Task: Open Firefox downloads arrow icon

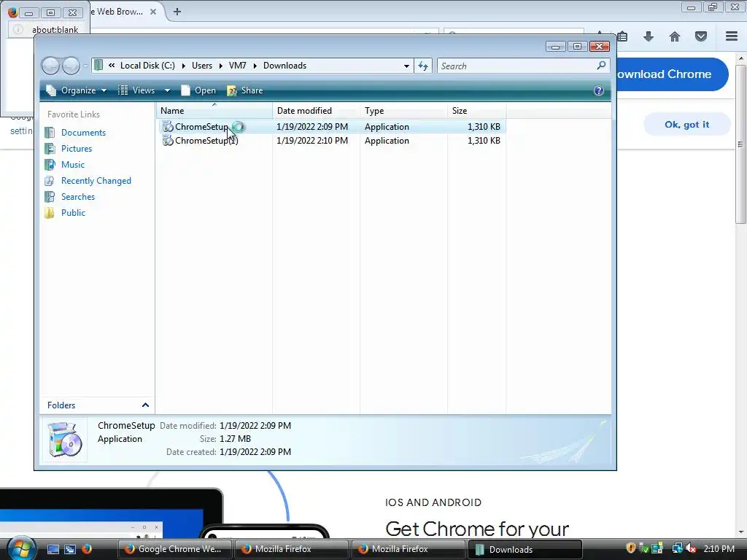Action: point(649,36)
